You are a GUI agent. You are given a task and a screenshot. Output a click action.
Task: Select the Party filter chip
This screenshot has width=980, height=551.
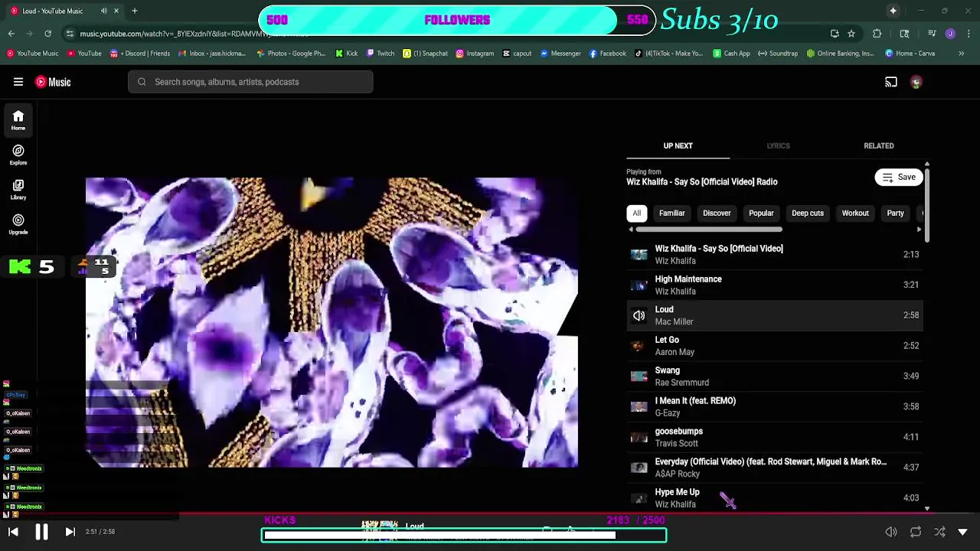pos(895,214)
